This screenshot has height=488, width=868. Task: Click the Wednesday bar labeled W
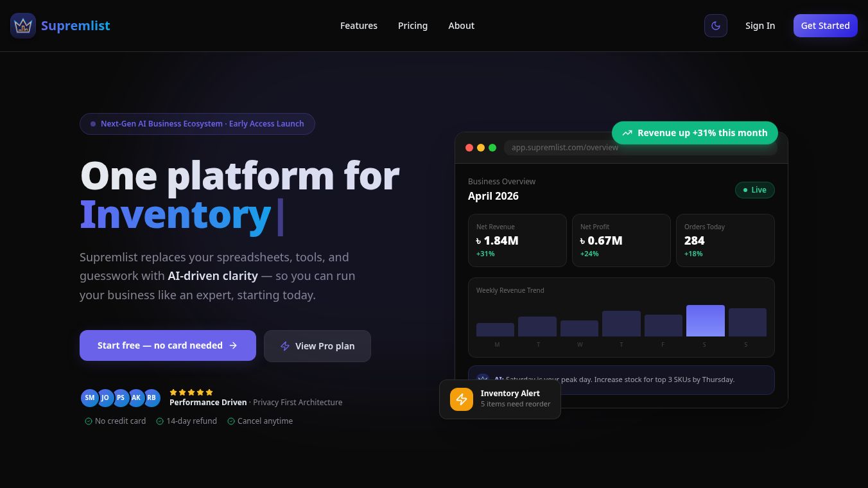579,328
